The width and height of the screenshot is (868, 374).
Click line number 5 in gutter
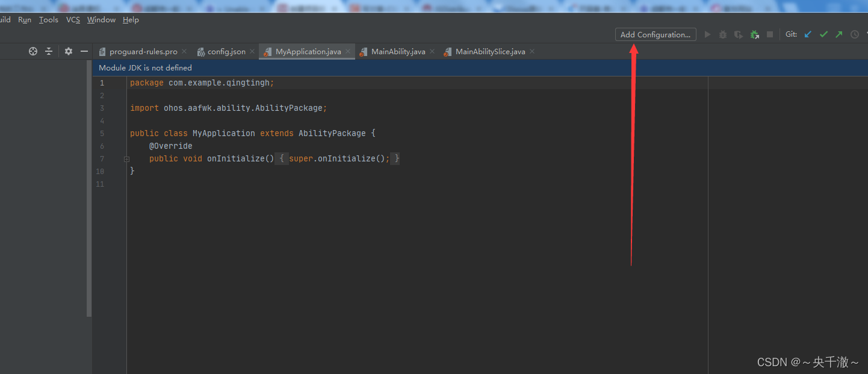click(x=102, y=134)
